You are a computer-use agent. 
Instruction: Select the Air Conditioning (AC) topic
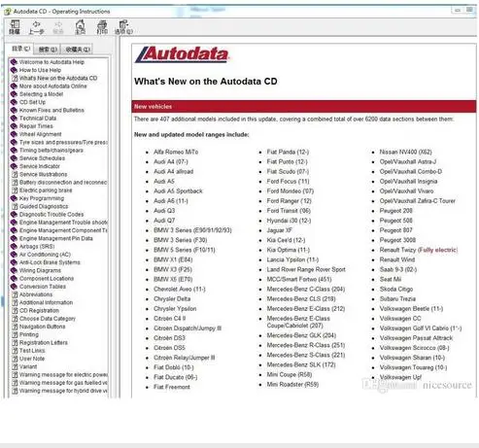pyautogui.click(x=45, y=255)
